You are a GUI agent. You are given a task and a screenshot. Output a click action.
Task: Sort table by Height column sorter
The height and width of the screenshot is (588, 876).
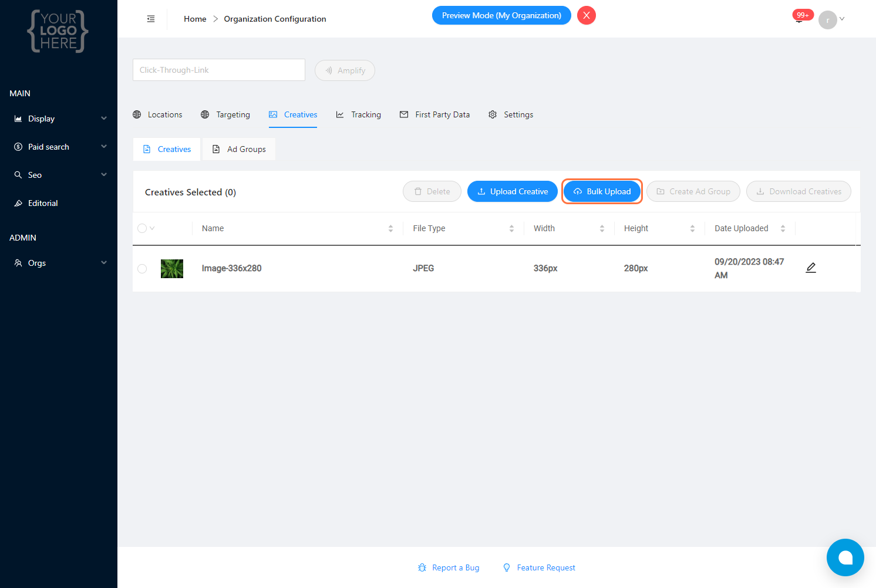point(692,228)
